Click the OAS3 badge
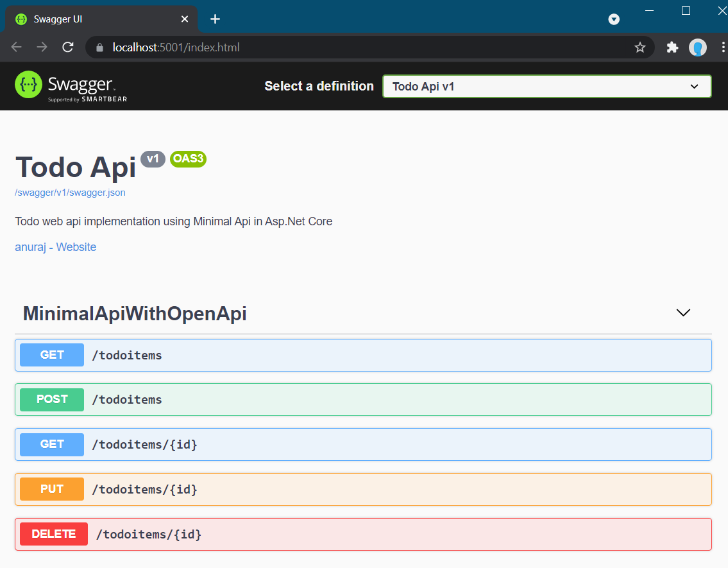728x568 pixels. point(188,159)
